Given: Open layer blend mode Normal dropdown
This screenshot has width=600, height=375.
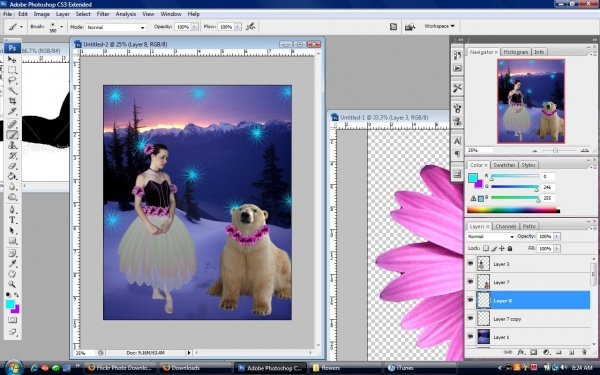Looking at the screenshot, I should (x=491, y=236).
